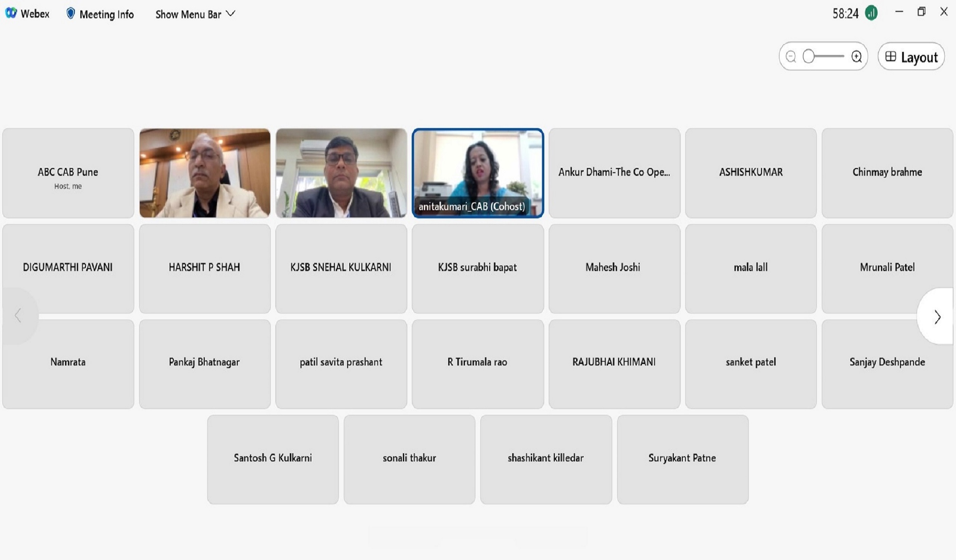Open the Meeting Info shield icon
The width and height of the screenshot is (956, 560).
click(x=70, y=14)
